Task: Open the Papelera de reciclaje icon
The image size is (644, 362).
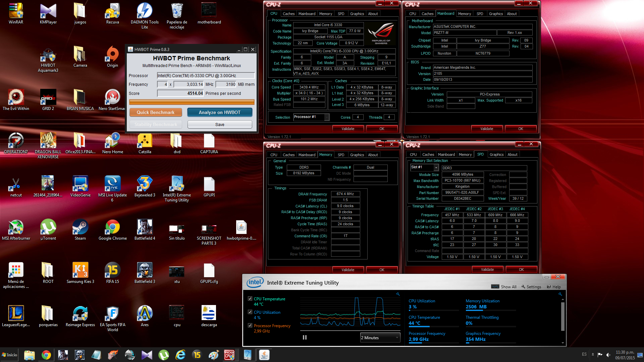Action: coord(177,16)
